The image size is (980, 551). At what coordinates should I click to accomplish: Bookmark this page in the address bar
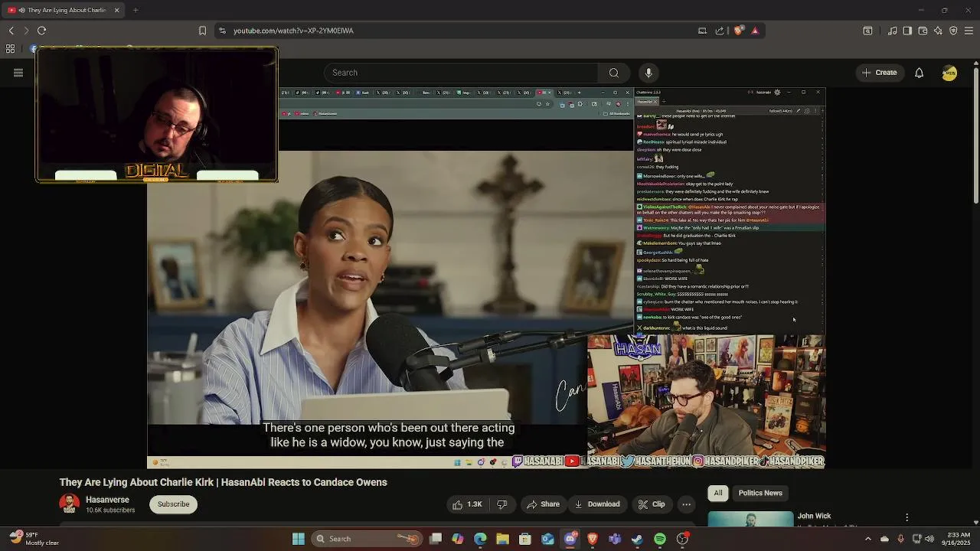tap(202, 31)
